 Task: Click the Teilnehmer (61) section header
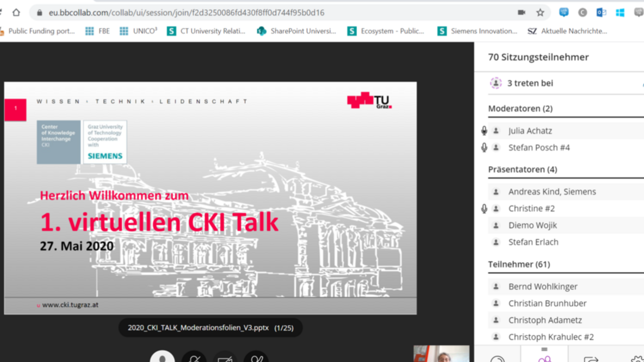pyautogui.click(x=519, y=264)
